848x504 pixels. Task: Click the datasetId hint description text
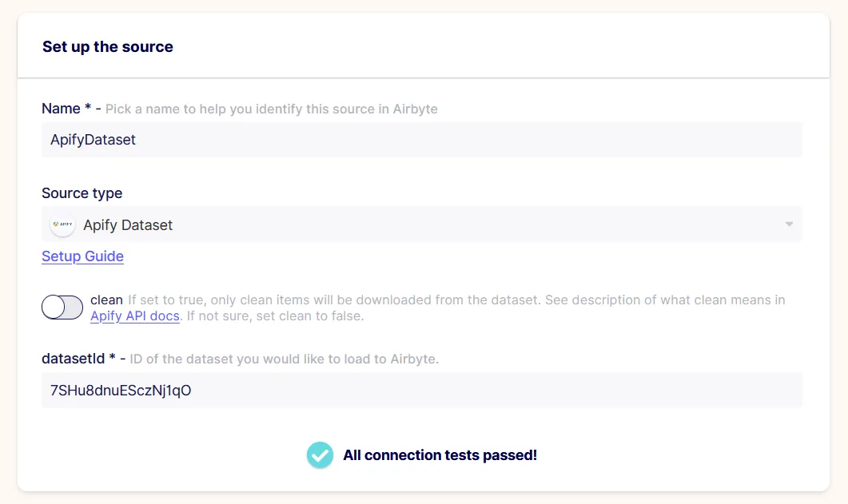[285, 359]
